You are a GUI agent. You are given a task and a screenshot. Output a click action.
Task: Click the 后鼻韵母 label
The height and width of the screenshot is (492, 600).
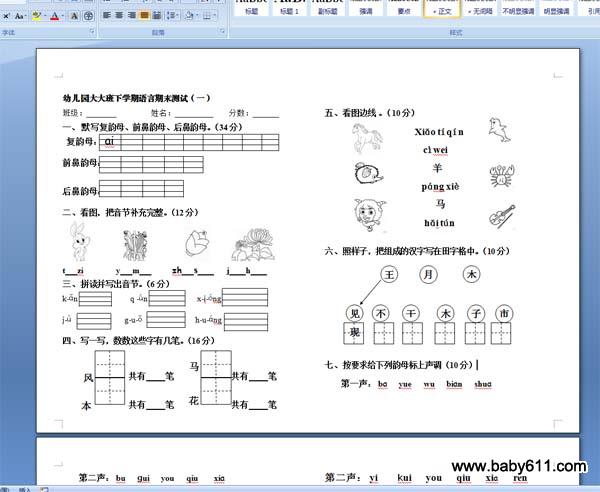(80, 191)
